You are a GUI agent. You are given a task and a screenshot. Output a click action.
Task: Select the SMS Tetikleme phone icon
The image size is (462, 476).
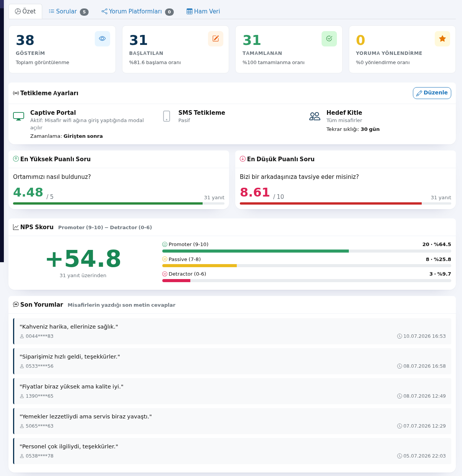(x=167, y=116)
